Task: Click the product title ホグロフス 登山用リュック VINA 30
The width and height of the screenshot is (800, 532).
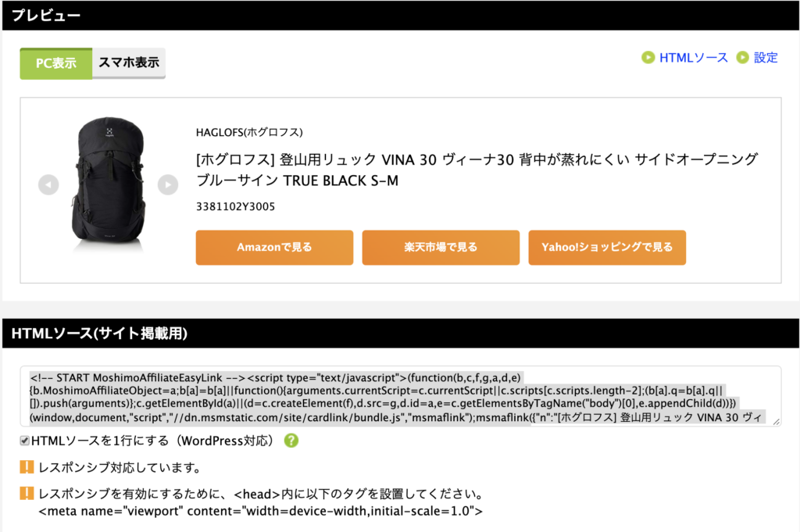Action: [x=477, y=170]
